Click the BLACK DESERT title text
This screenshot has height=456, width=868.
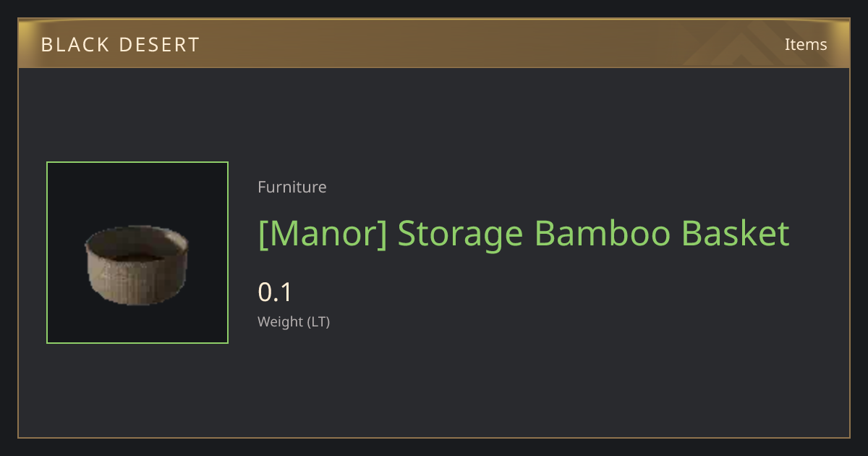(x=120, y=45)
